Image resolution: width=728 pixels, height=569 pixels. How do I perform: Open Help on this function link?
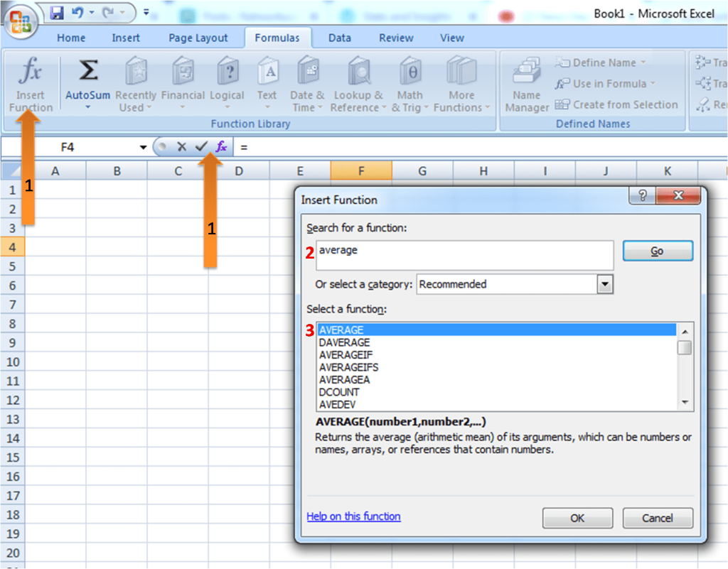(353, 516)
